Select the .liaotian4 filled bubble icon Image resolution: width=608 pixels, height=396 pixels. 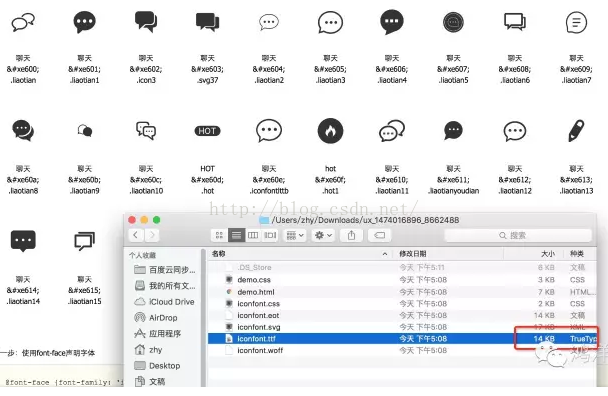392,22
